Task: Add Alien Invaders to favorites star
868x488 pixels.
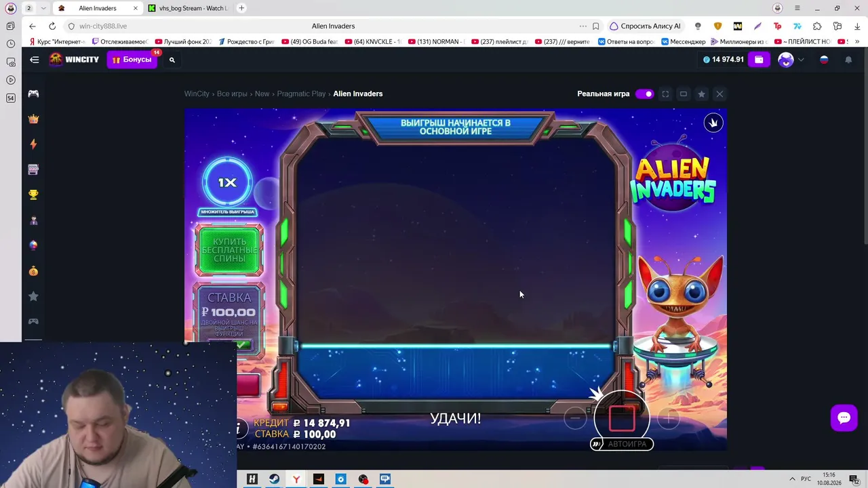Action: [702, 94]
